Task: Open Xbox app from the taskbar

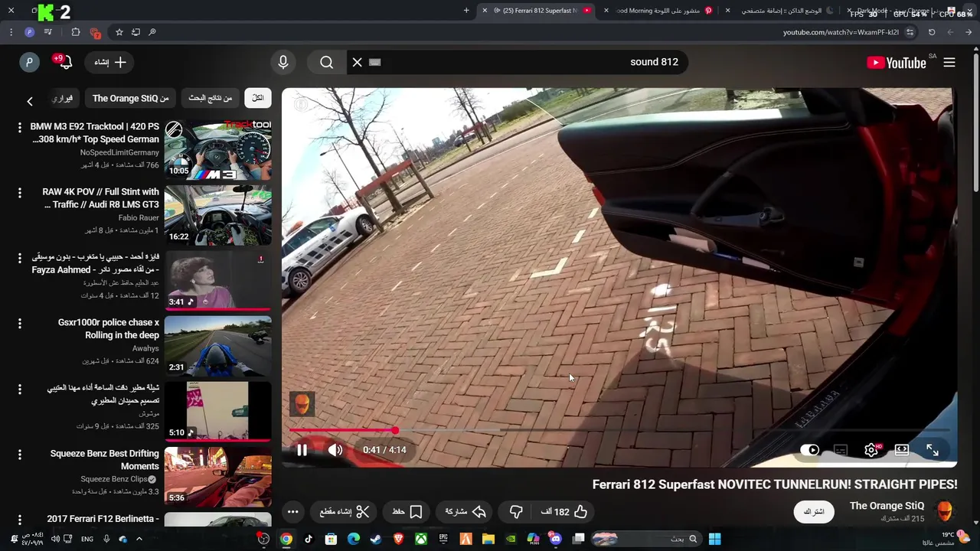Action: click(x=421, y=539)
